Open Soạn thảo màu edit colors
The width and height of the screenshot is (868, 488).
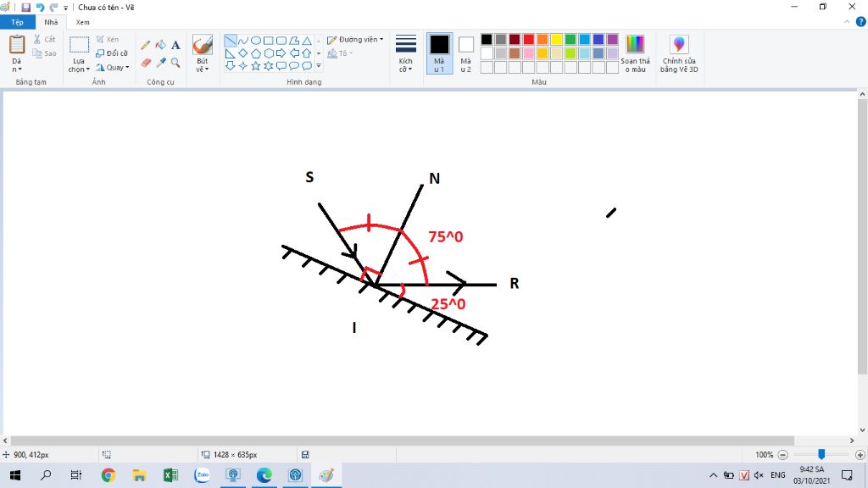tap(635, 53)
